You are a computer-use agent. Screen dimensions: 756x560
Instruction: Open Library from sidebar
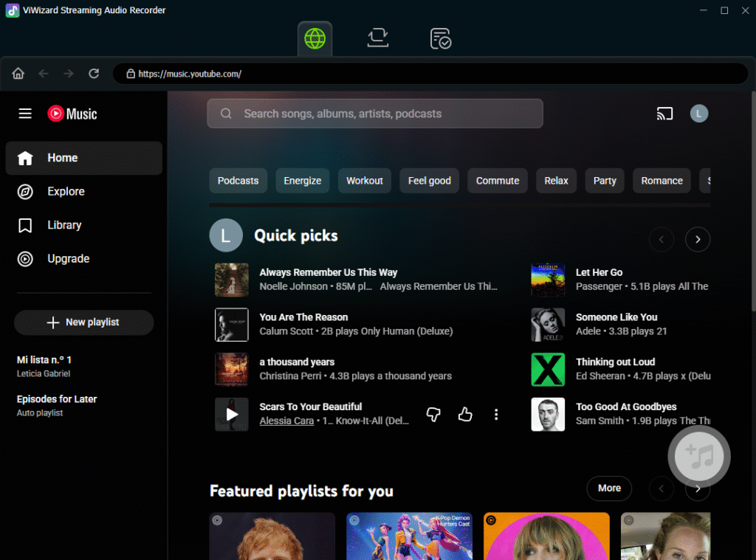tap(64, 225)
